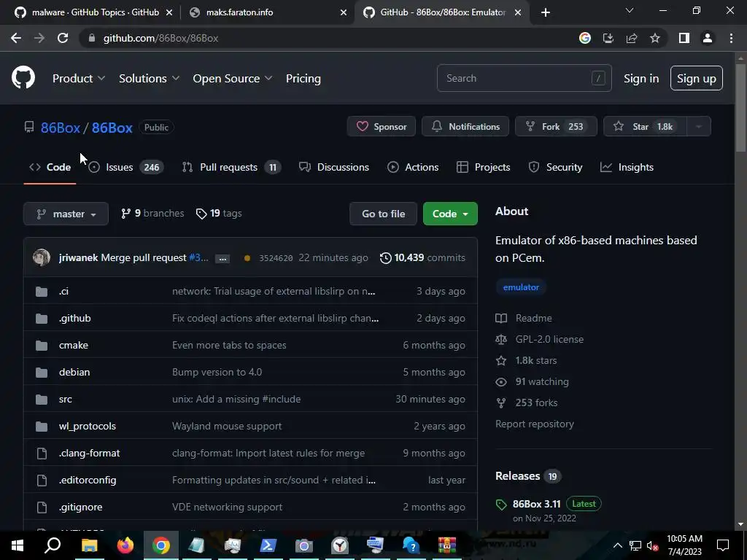The image size is (747, 560).
Task: Click the browser address bar URL
Action: pyautogui.click(x=161, y=38)
